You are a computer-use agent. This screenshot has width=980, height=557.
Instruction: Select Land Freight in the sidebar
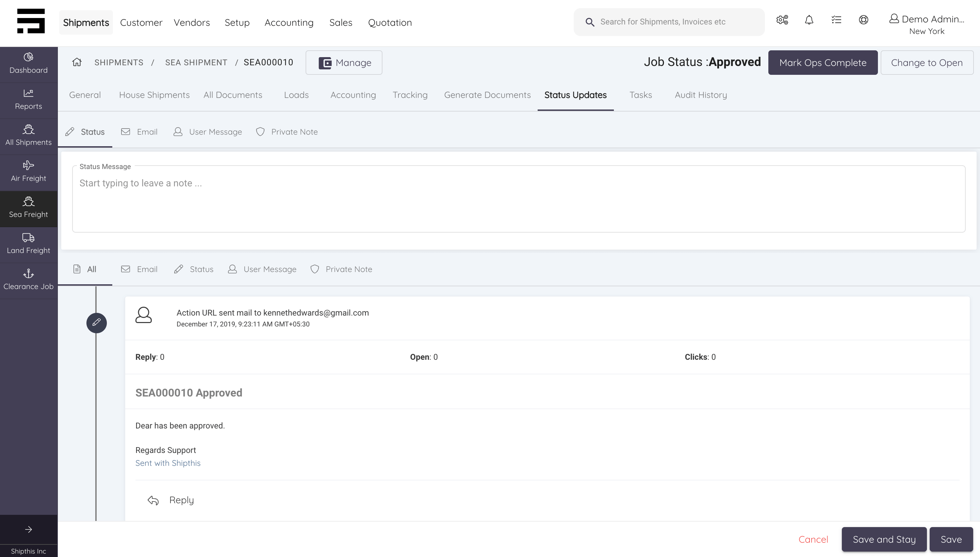tap(28, 243)
